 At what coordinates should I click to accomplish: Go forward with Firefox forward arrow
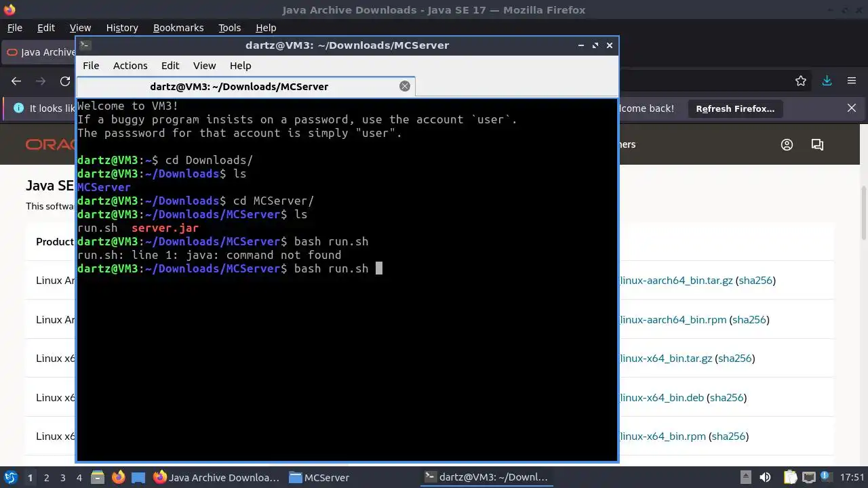[x=41, y=81]
